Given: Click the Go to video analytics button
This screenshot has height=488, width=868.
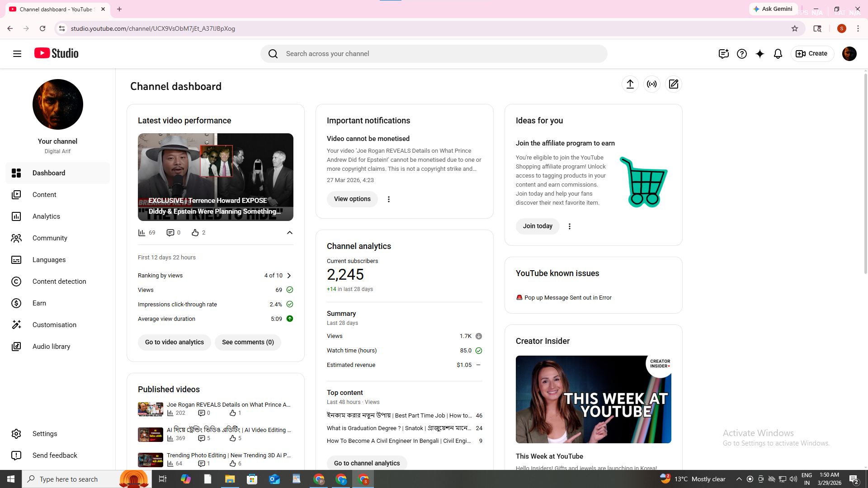Looking at the screenshot, I should (x=174, y=342).
